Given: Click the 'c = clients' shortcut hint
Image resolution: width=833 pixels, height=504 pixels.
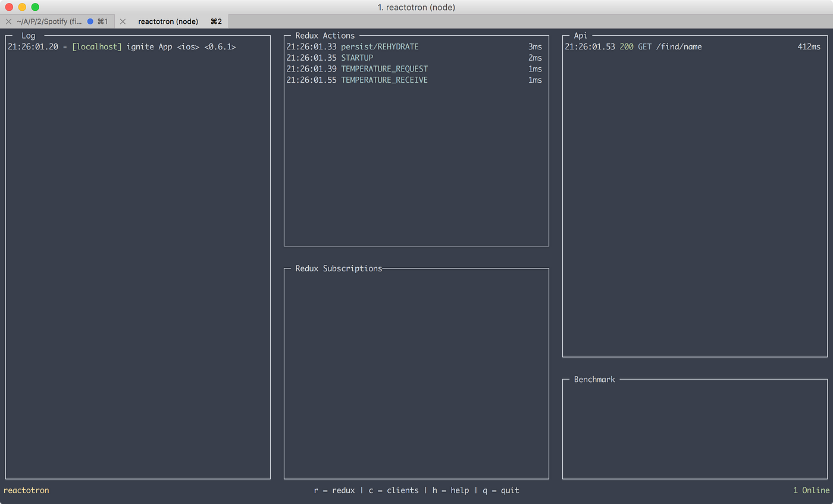Looking at the screenshot, I should [x=394, y=490].
